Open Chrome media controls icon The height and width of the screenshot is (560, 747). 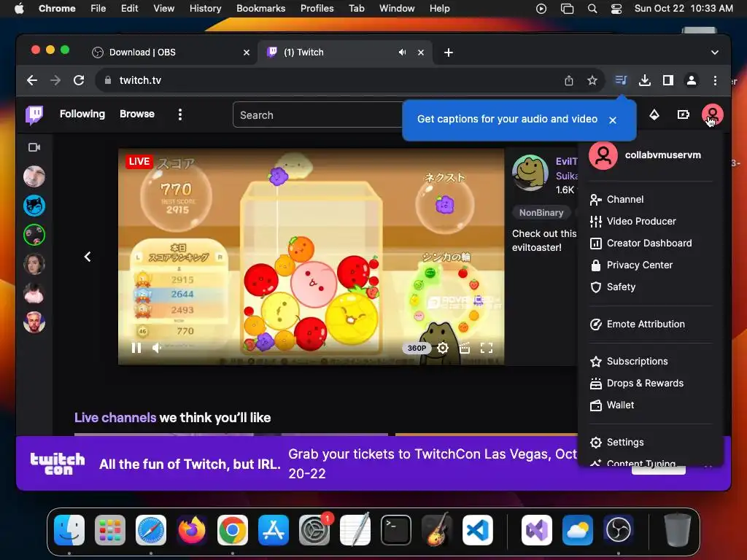click(x=621, y=80)
